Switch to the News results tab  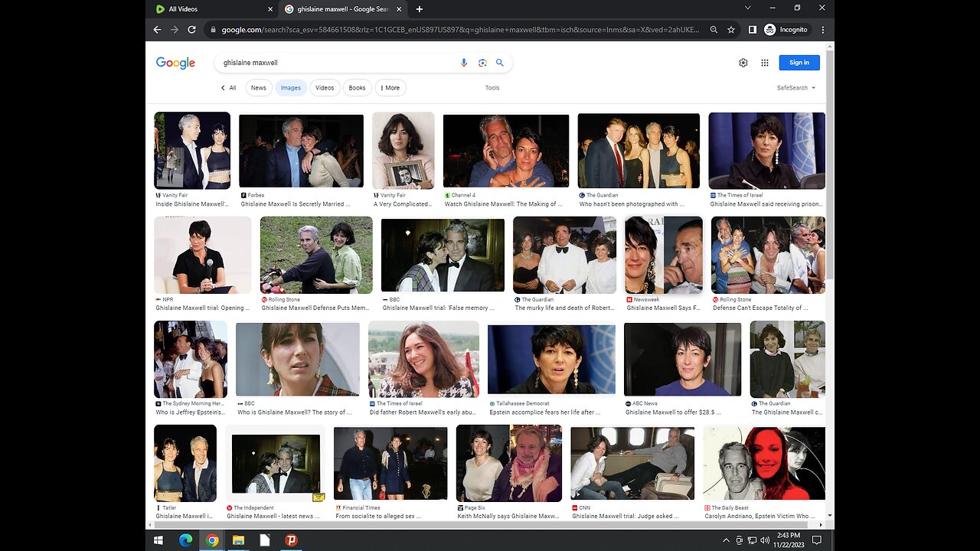259,88
